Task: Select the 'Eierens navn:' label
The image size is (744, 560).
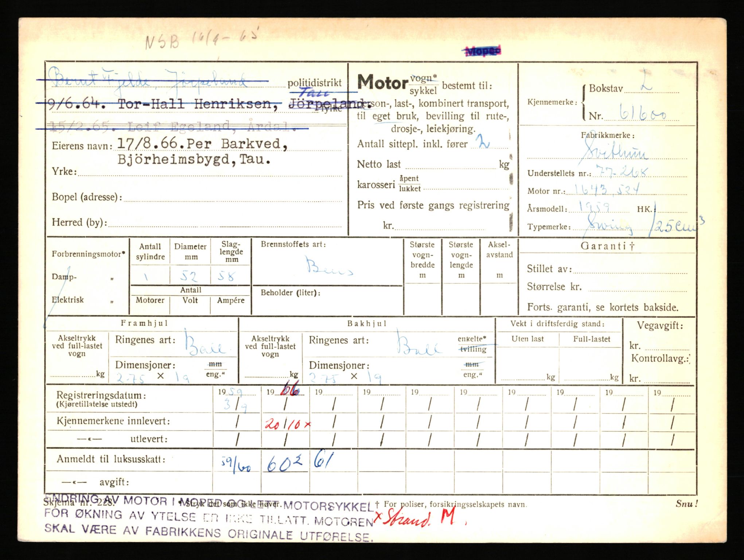Action: pos(82,146)
